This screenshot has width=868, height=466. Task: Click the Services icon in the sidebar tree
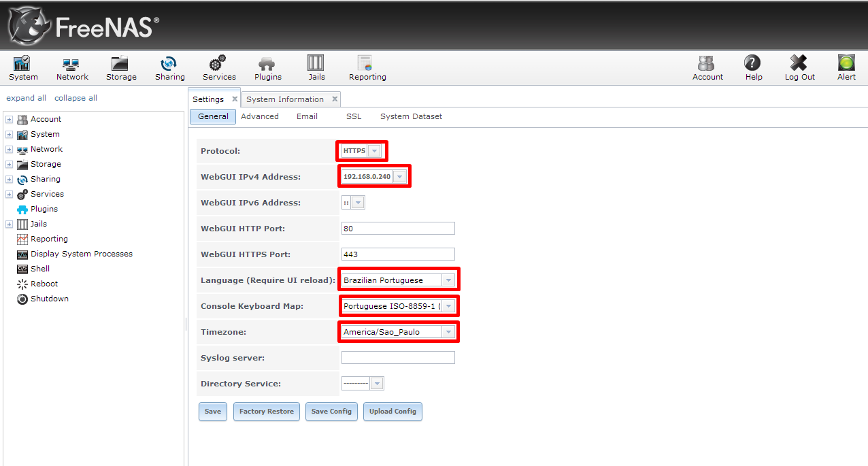point(22,195)
